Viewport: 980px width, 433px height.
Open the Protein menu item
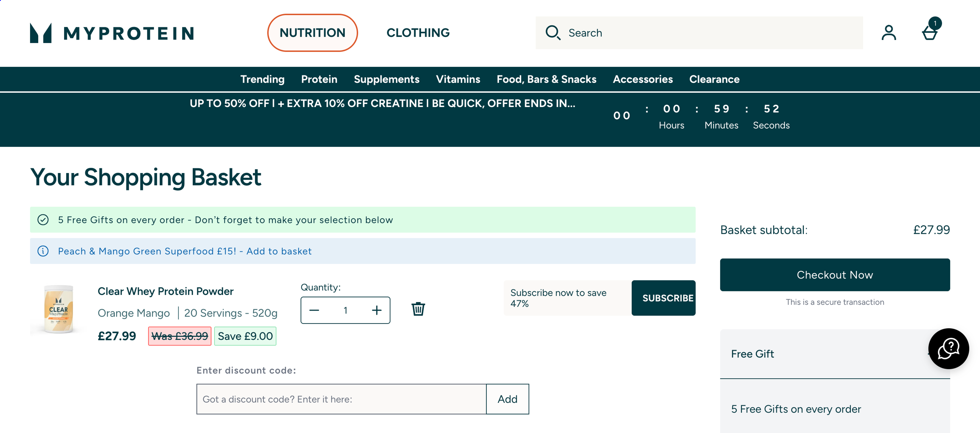(x=319, y=79)
